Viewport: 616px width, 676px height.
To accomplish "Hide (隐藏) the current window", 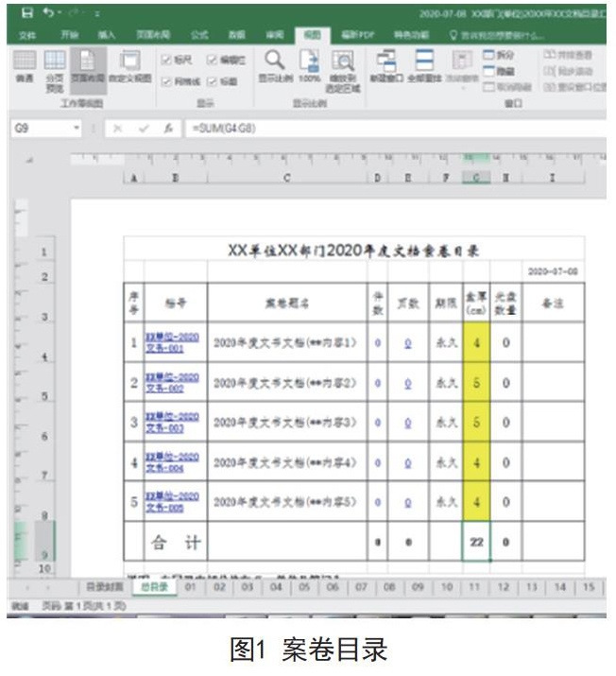I will 499,71.
